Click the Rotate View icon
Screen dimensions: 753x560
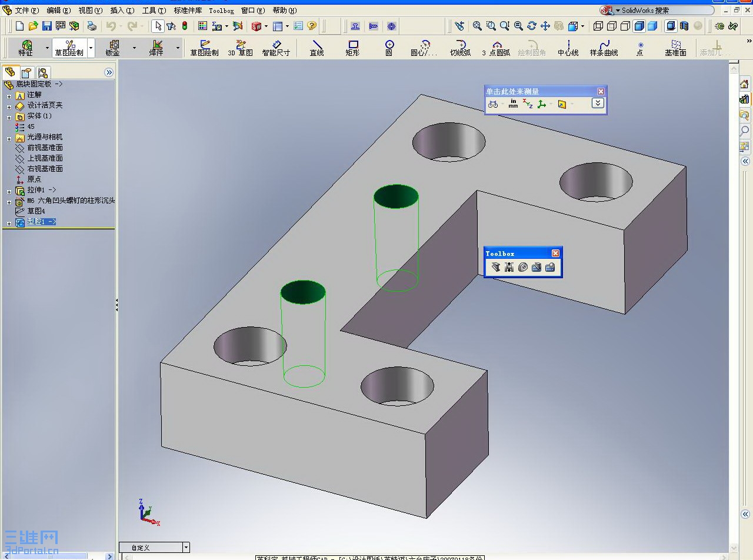(532, 26)
